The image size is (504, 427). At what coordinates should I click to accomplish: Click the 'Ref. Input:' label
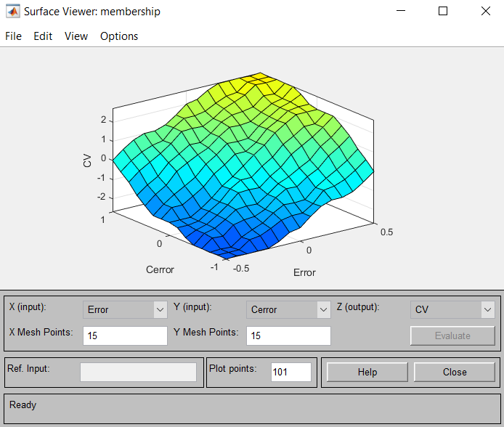(28, 368)
